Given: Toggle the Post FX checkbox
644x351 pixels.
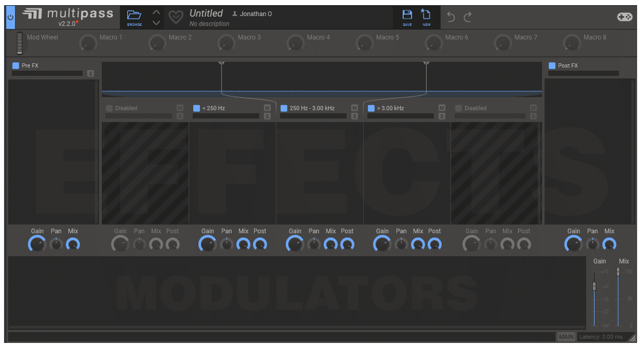Looking at the screenshot, I should [553, 65].
